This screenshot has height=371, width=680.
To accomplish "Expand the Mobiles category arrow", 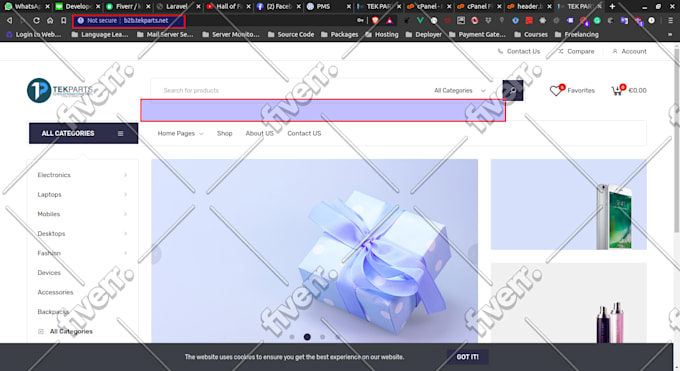I will click(125, 214).
